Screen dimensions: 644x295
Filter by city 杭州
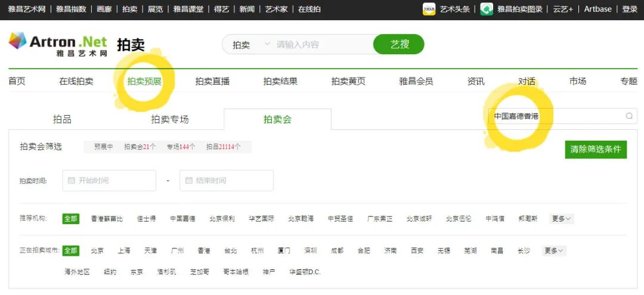pos(257,251)
